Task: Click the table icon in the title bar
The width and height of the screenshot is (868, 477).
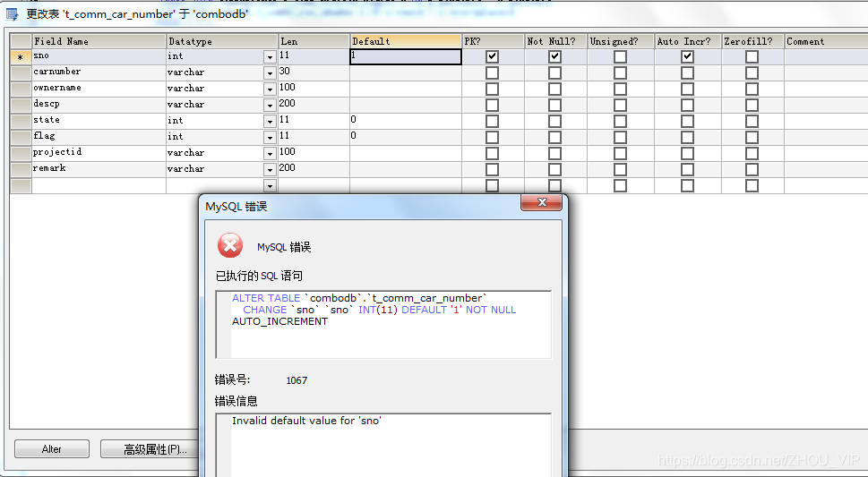Action: click(13, 13)
